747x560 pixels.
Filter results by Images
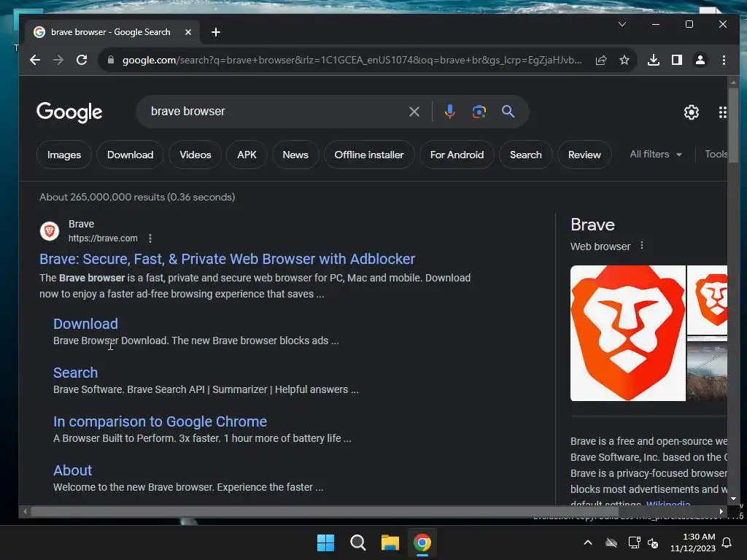[64, 155]
